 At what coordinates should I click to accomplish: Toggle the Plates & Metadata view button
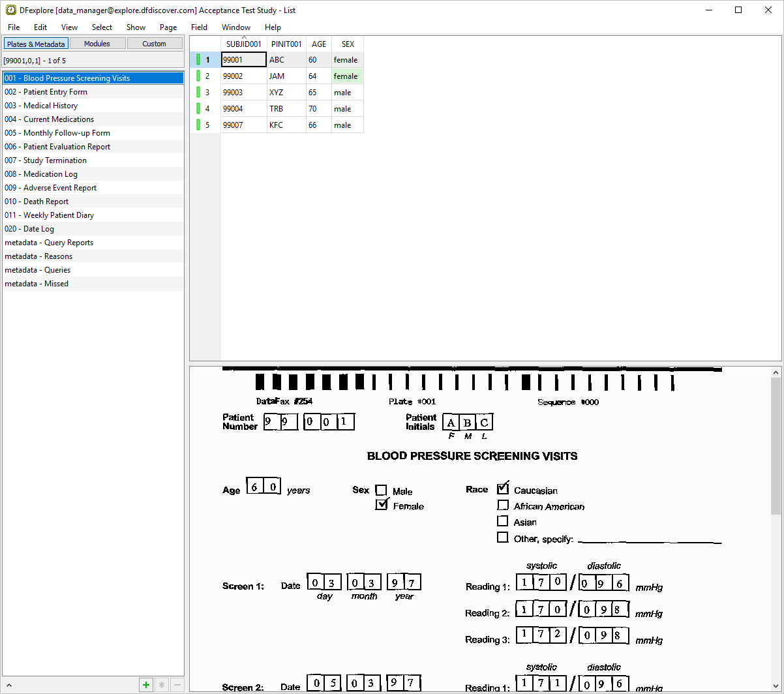[36, 44]
